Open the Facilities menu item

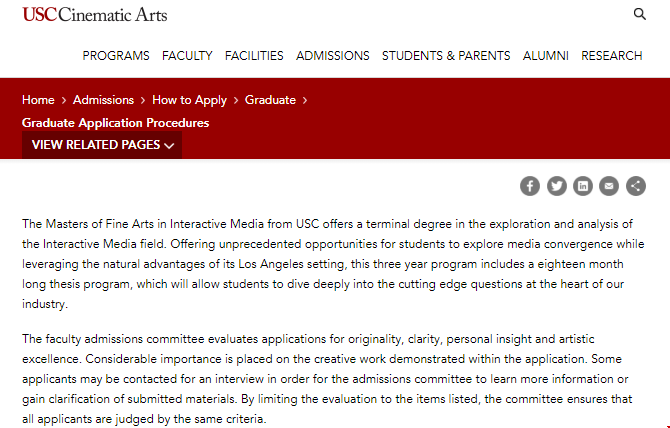254,56
